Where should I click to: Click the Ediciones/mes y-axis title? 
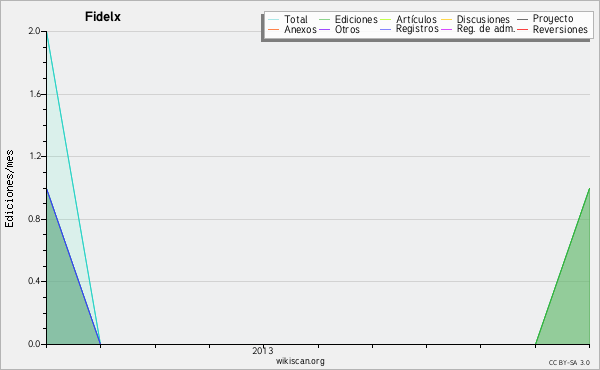pos(9,189)
